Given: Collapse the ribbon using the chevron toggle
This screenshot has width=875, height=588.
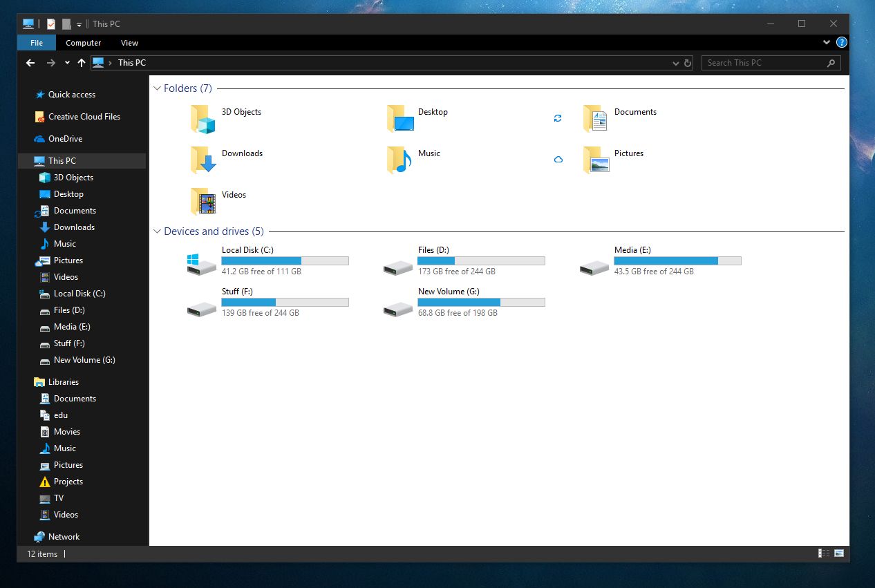Looking at the screenshot, I should pyautogui.click(x=827, y=42).
